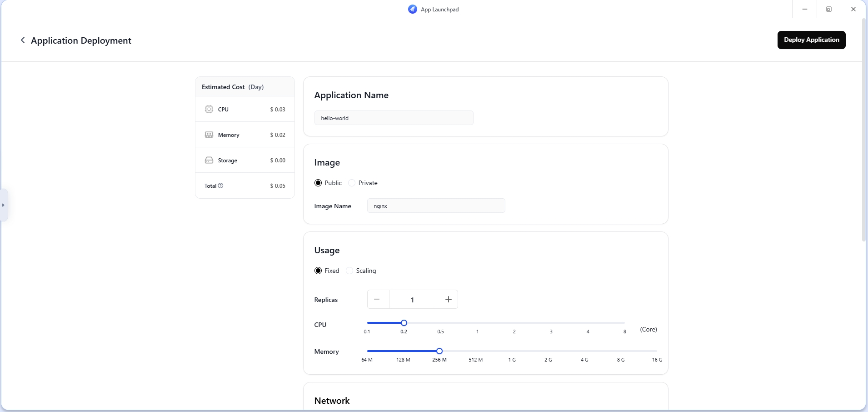This screenshot has height=412, width=868.
Task: Click the back arrow beside Application Deployment
Action: pyautogui.click(x=23, y=40)
